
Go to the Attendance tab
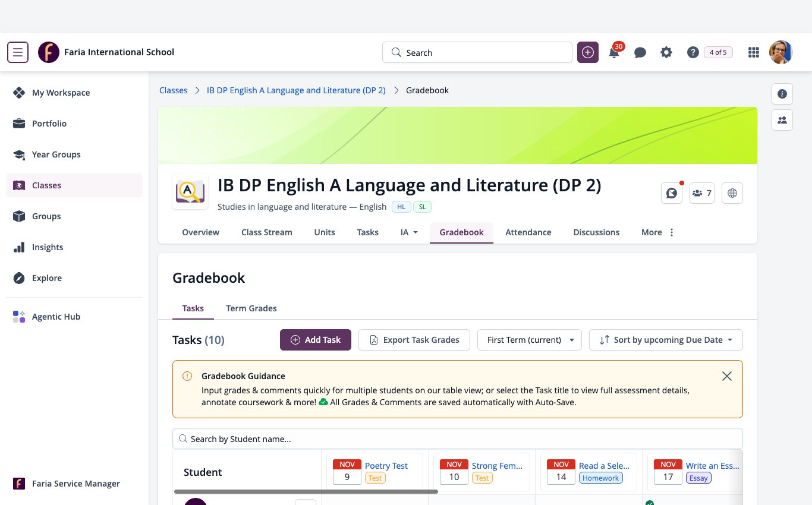click(x=528, y=232)
